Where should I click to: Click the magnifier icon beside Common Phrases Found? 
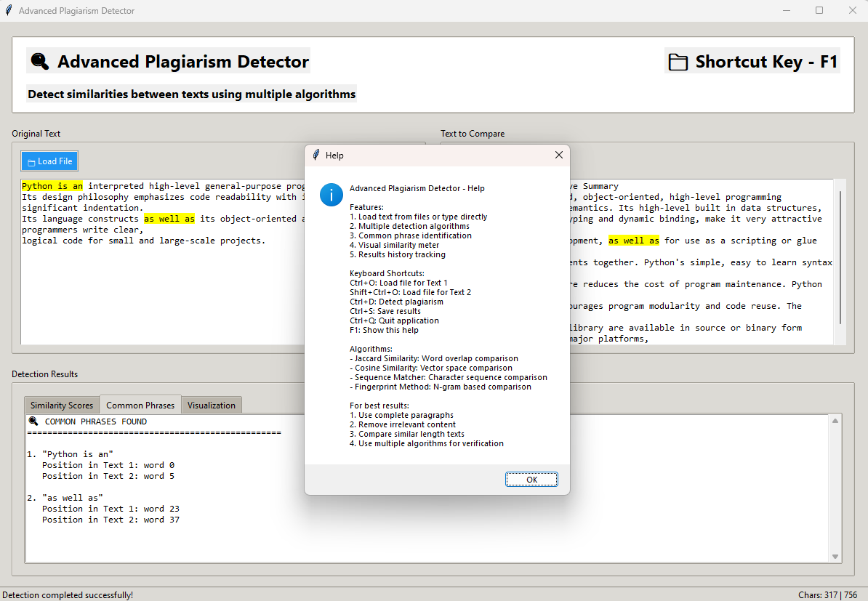33,421
